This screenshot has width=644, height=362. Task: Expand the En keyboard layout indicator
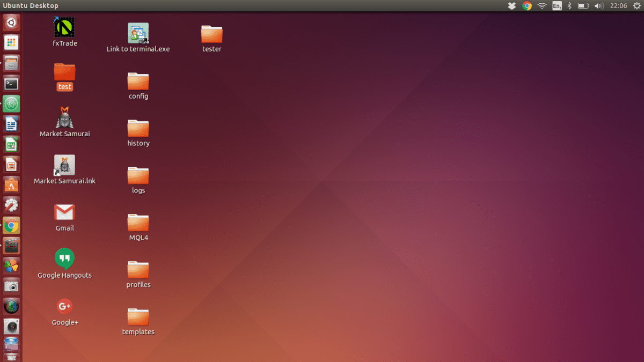tap(557, 6)
